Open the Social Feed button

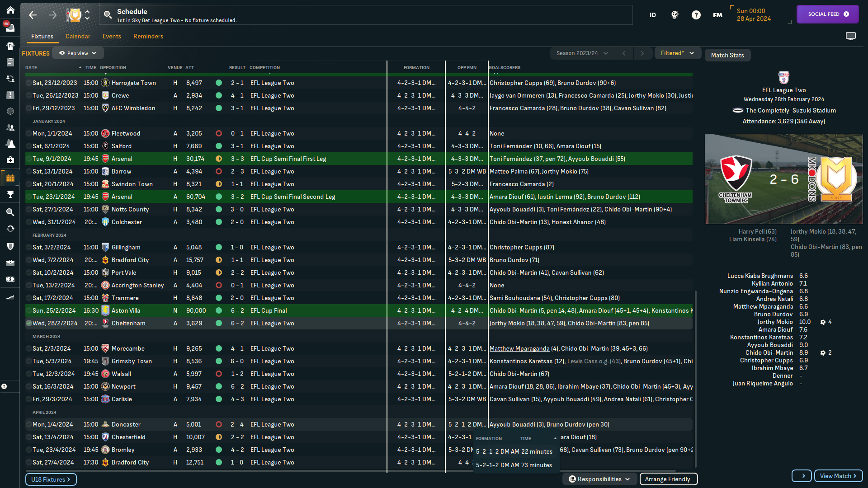click(828, 14)
